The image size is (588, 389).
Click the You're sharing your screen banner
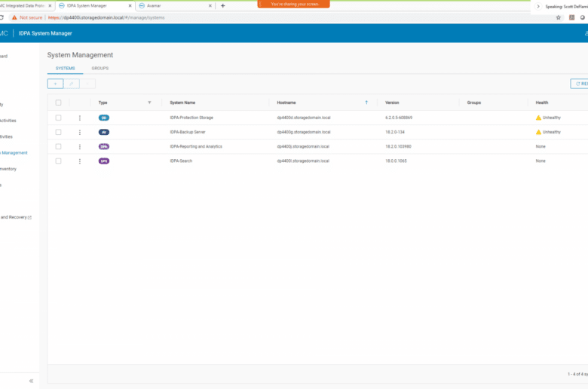tap(294, 4)
